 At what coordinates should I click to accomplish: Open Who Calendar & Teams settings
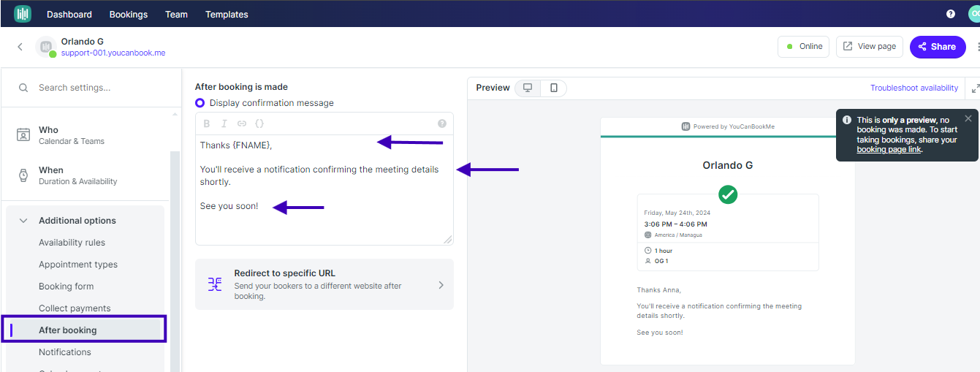pyautogui.click(x=86, y=135)
